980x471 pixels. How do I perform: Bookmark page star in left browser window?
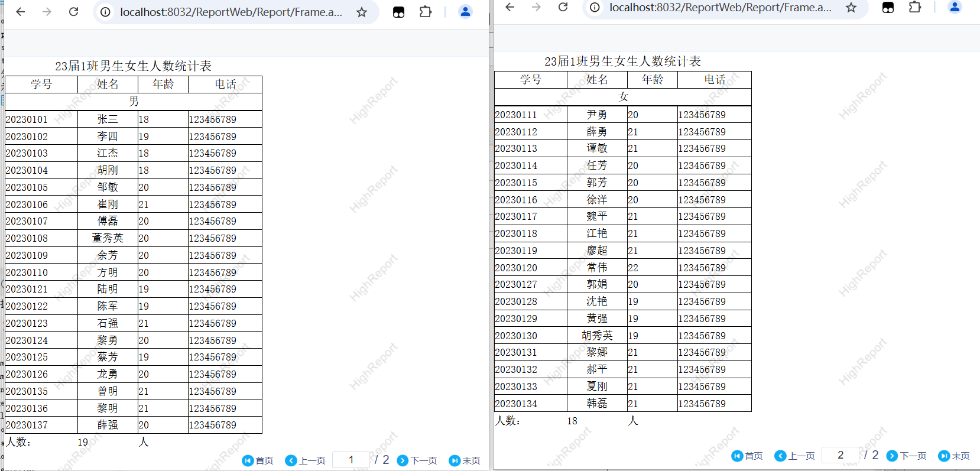tap(362, 12)
